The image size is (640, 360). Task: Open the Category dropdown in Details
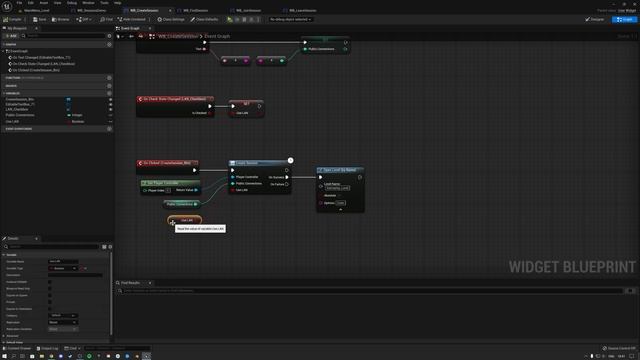pos(63,316)
